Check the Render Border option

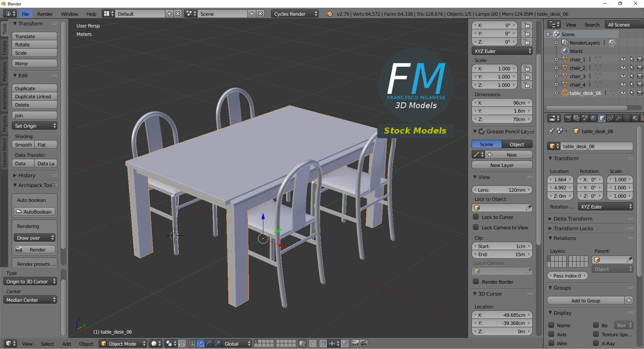[x=476, y=282]
